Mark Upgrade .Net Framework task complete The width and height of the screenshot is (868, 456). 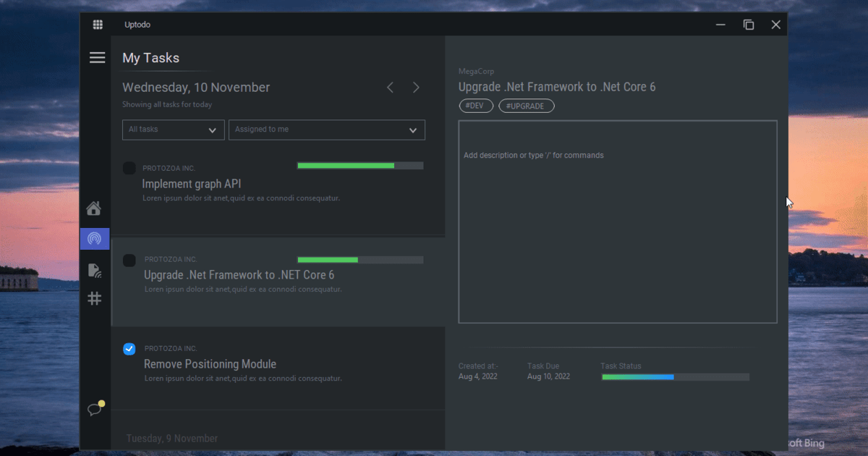click(129, 260)
